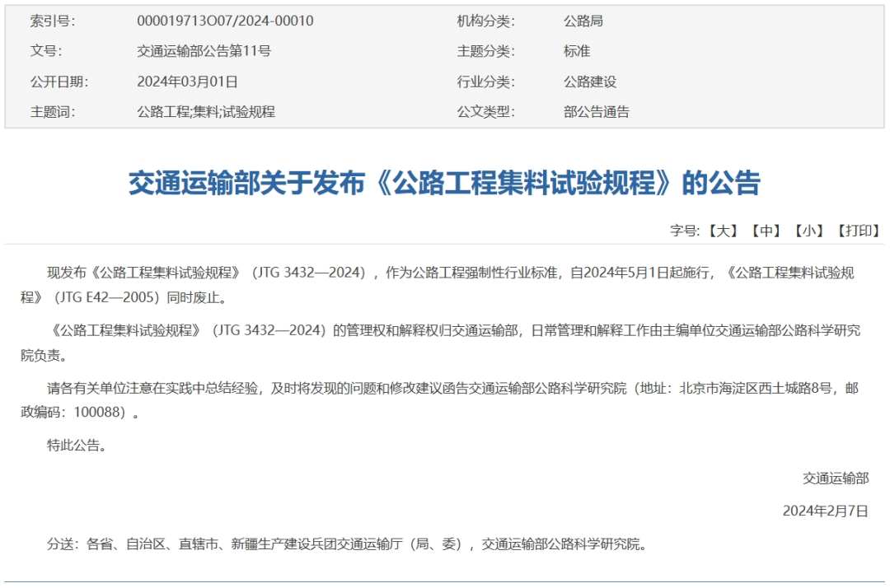Click the signature 交通运输部
This screenshot has height=588, width=890.
click(836, 478)
